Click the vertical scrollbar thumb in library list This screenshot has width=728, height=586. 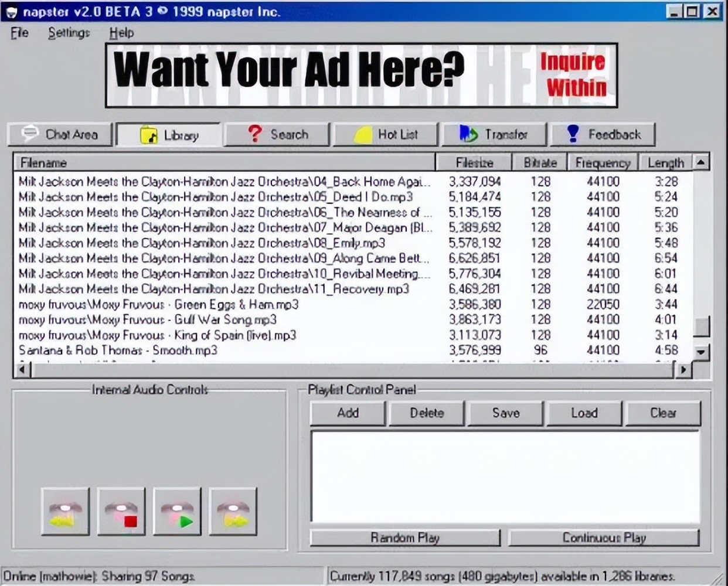click(702, 326)
